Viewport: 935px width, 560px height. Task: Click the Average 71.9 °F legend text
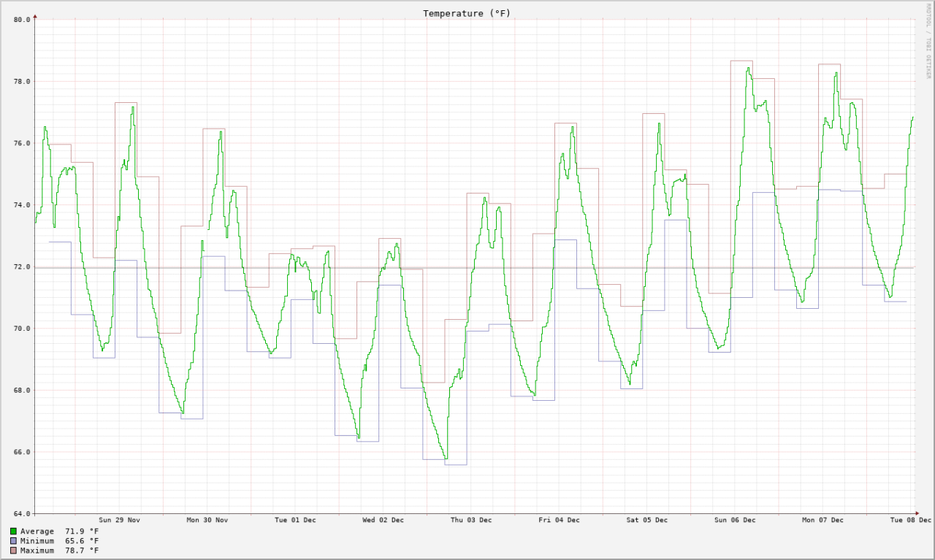[x=59, y=532]
